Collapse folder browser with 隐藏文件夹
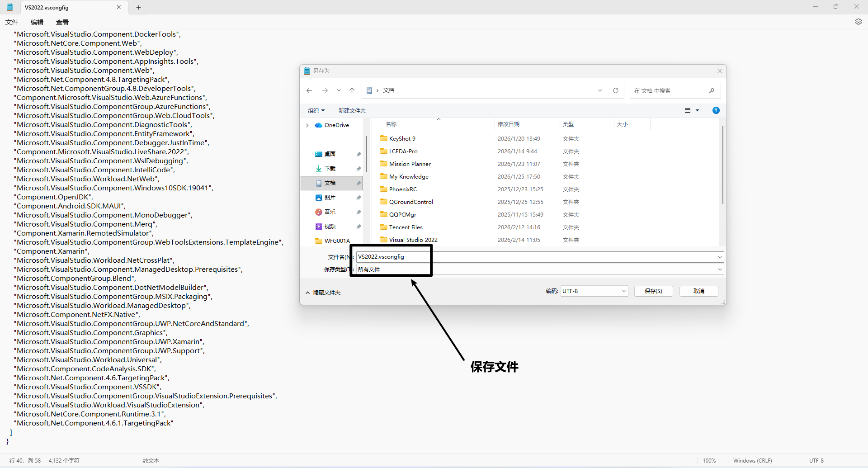Viewport: 868px width, 468px height. (x=323, y=292)
